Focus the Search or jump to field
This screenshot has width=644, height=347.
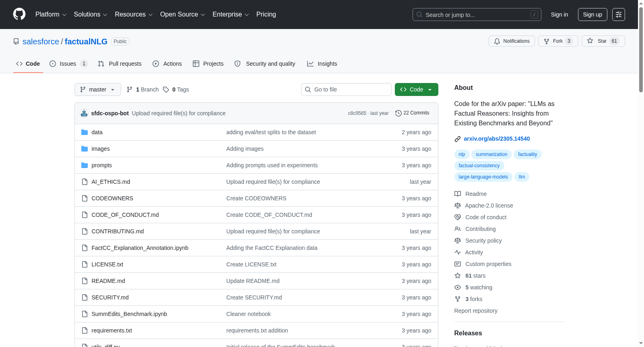coord(477,15)
